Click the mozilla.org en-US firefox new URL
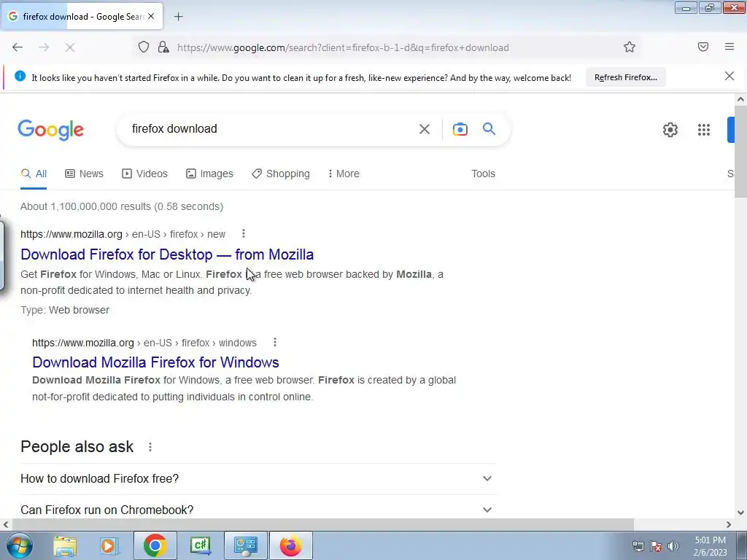 123,234
